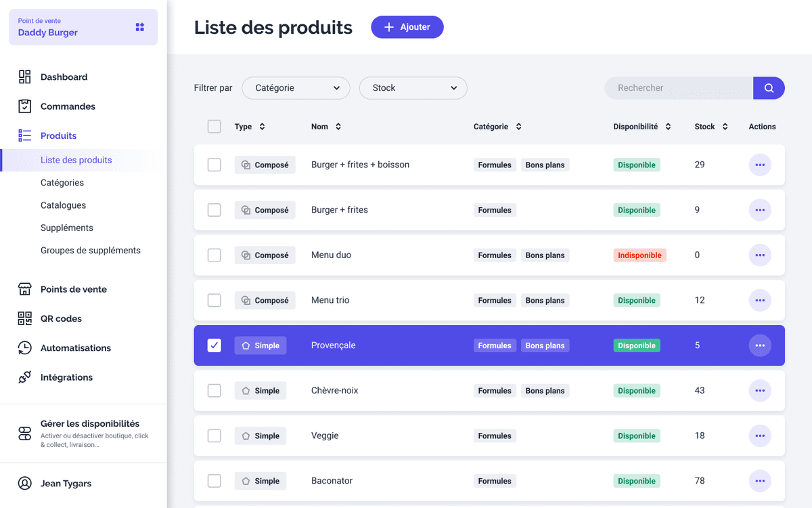812x508 pixels.
Task: Select the Veggie product checkbox
Action: click(215, 436)
